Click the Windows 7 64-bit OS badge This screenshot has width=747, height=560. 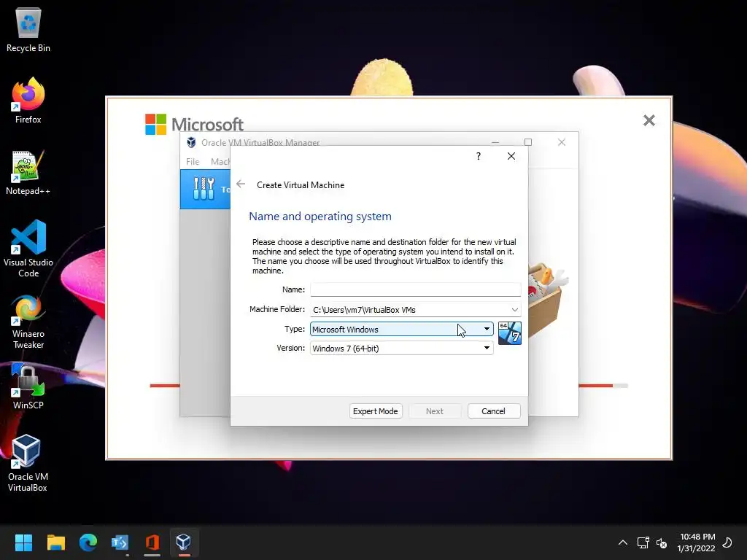[x=509, y=332]
